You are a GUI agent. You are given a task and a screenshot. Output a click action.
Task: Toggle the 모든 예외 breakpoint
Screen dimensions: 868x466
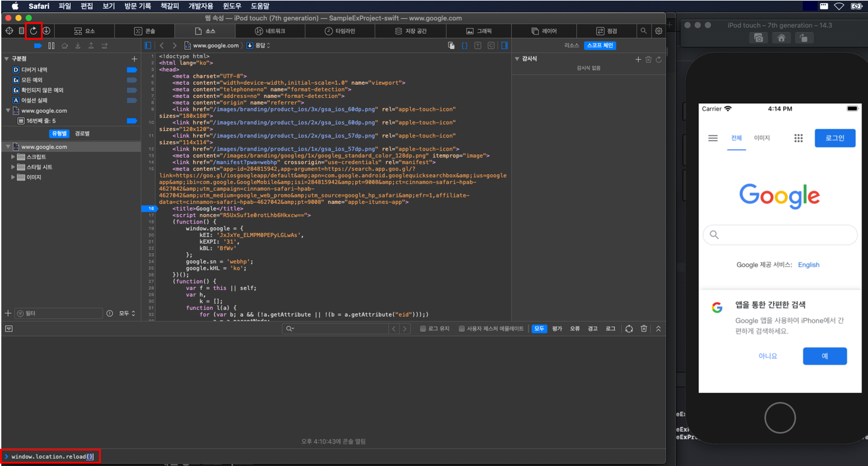132,80
